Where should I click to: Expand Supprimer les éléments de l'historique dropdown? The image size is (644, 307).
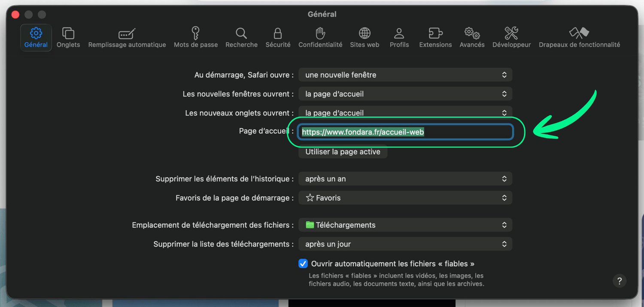coord(405,179)
